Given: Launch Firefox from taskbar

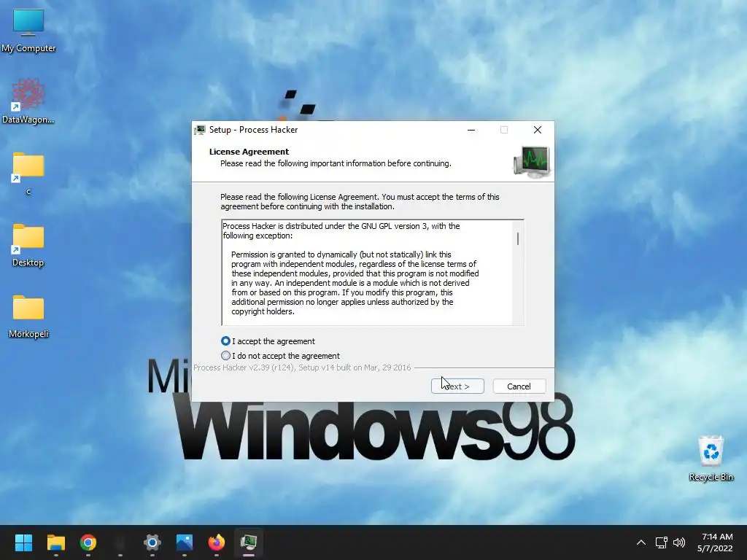Looking at the screenshot, I should pos(217,542).
